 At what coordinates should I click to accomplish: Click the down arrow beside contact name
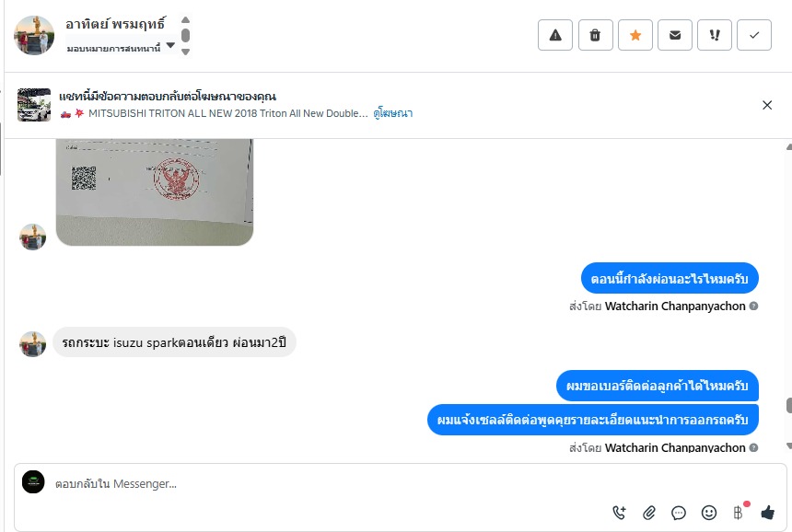(x=185, y=52)
